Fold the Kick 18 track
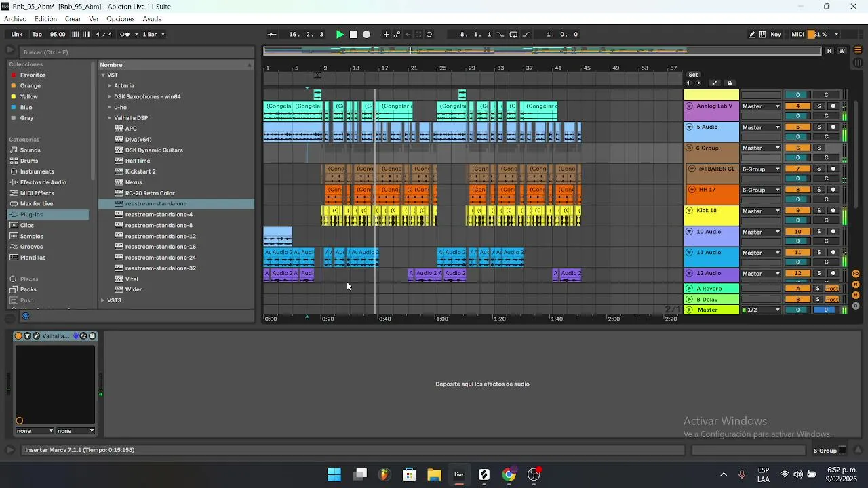The image size is (868, 488). (x=690, y=211)
